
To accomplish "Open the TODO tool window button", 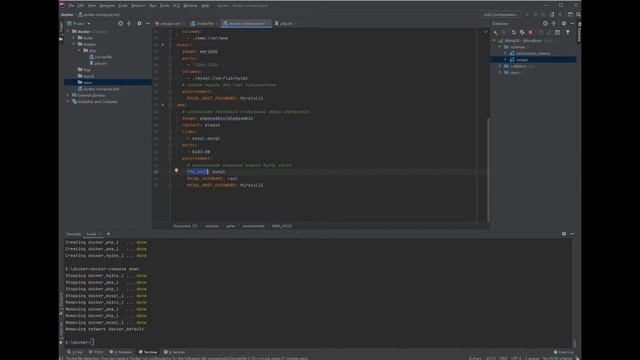I will tap(96, 352).
